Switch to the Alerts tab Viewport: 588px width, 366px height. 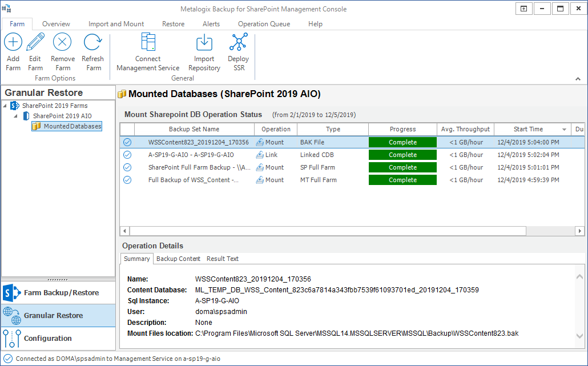[211, 23]
